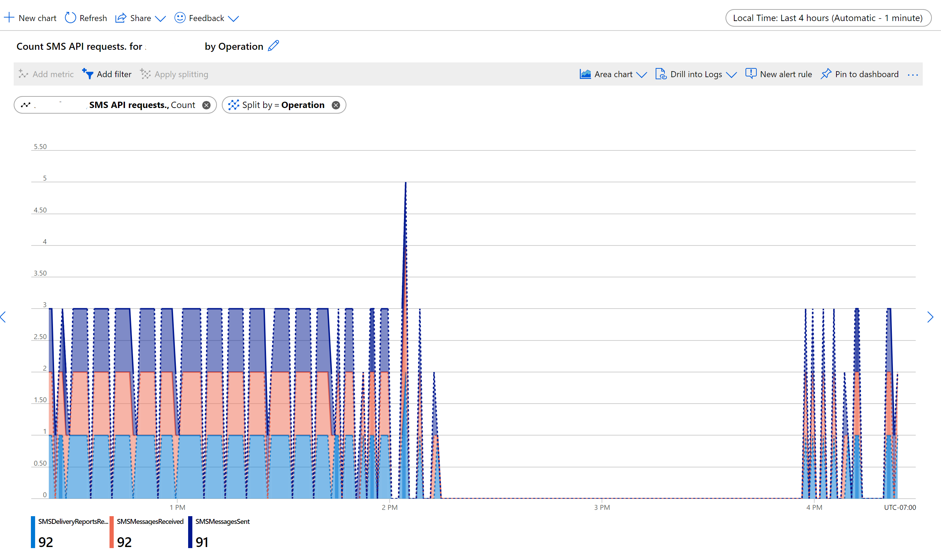Click the Apply splitting icon
Viewport: 941px width, 560px height.
145,74
